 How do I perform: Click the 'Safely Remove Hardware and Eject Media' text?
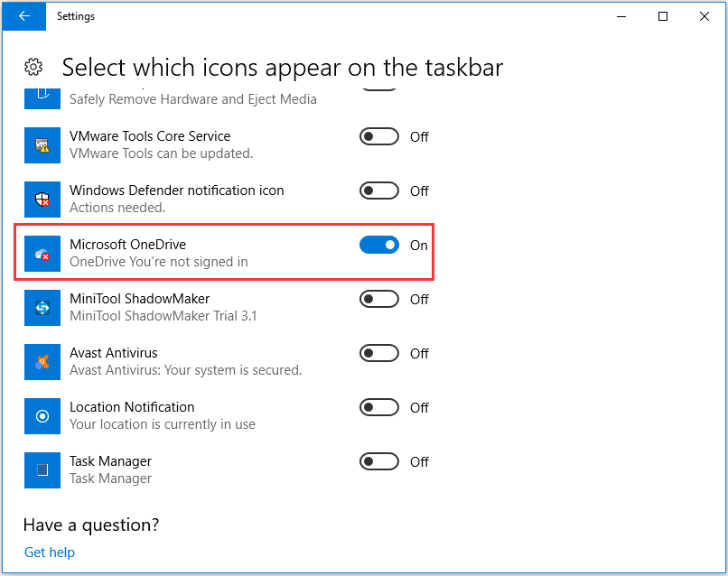(193, 99)
